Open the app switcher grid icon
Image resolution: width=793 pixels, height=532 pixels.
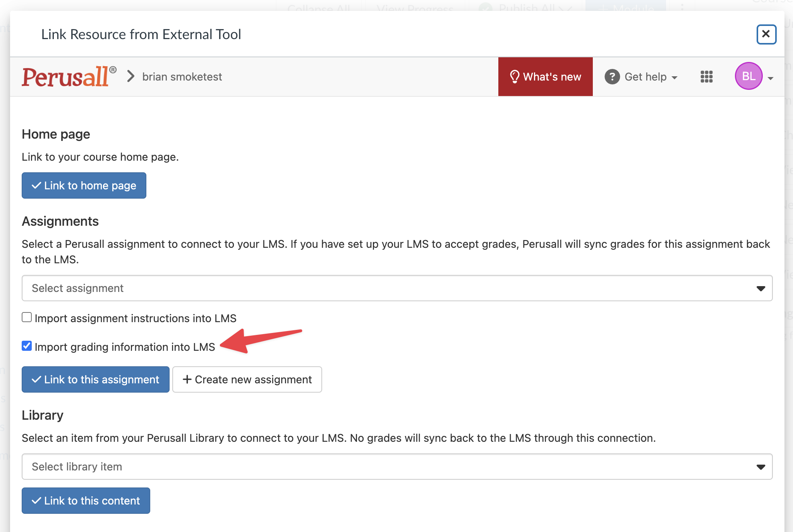[x=706, y=77]
